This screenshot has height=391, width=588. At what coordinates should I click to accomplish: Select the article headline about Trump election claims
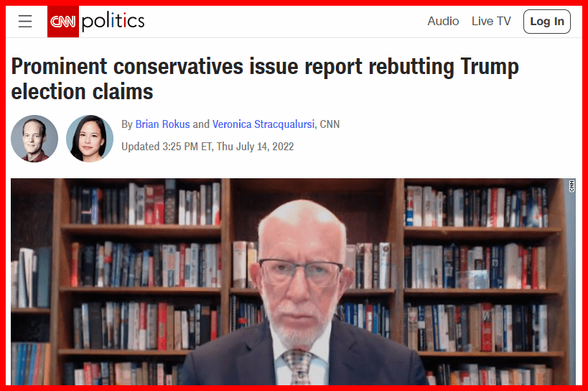(x=265, y=79)
